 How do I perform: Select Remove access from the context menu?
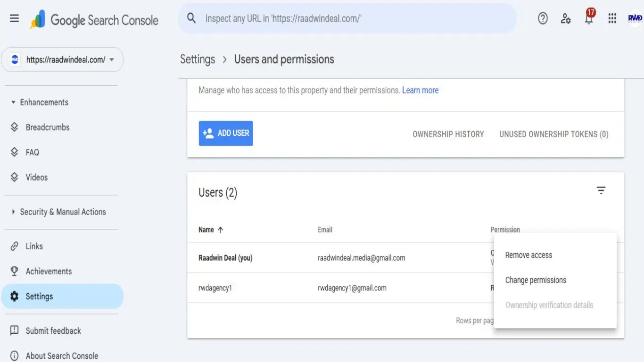[x=528, y=255]
